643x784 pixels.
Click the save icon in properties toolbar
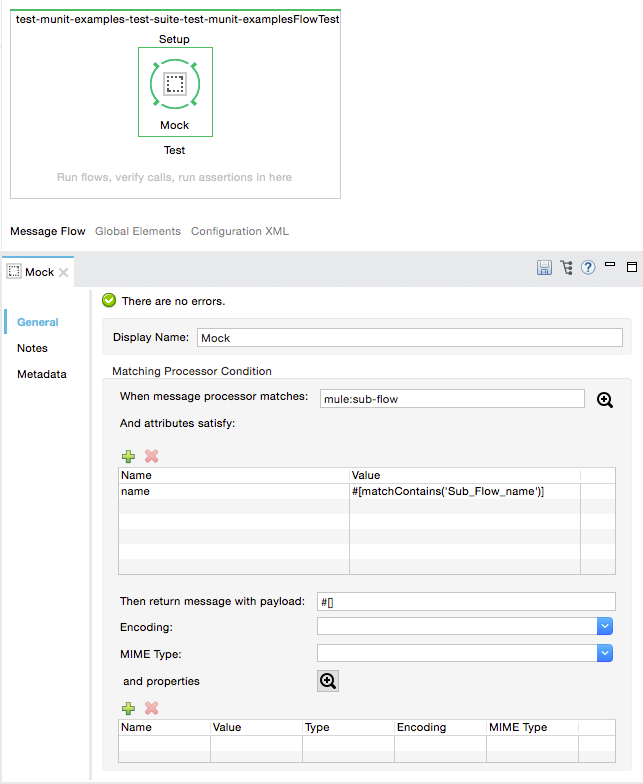[545, 267]
